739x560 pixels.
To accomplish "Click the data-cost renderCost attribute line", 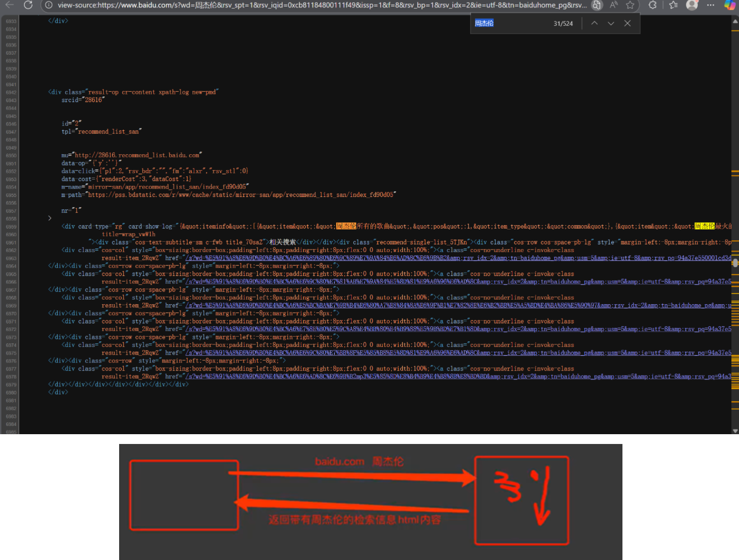I will 126,179.
